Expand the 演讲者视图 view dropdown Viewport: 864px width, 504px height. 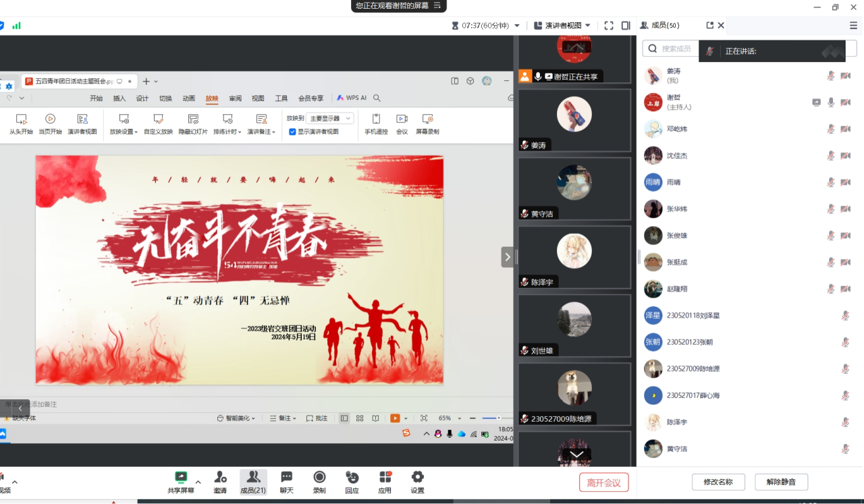point(562,26)
